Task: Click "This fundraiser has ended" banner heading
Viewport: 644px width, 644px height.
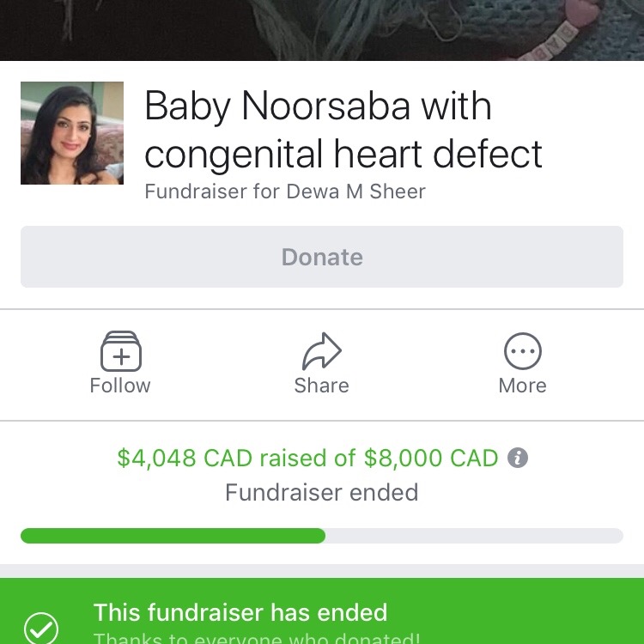Action: click(240, 612)
